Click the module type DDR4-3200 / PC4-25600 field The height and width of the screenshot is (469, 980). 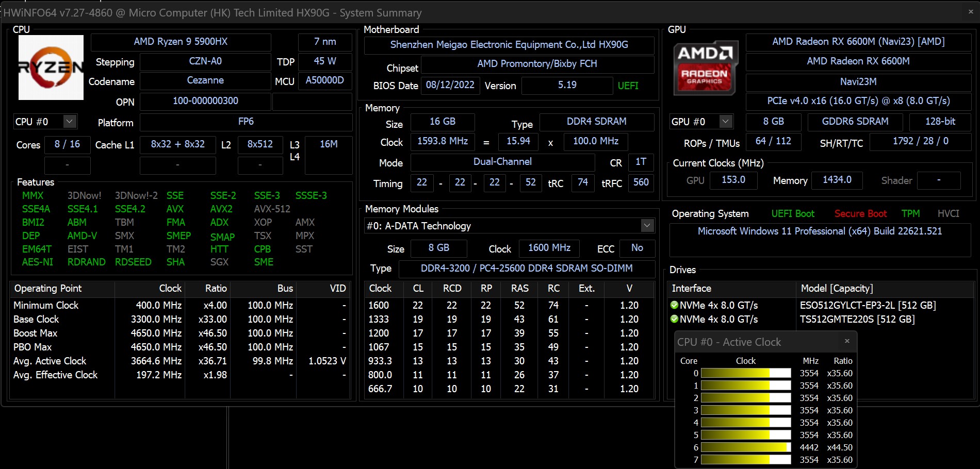point(527,269)
